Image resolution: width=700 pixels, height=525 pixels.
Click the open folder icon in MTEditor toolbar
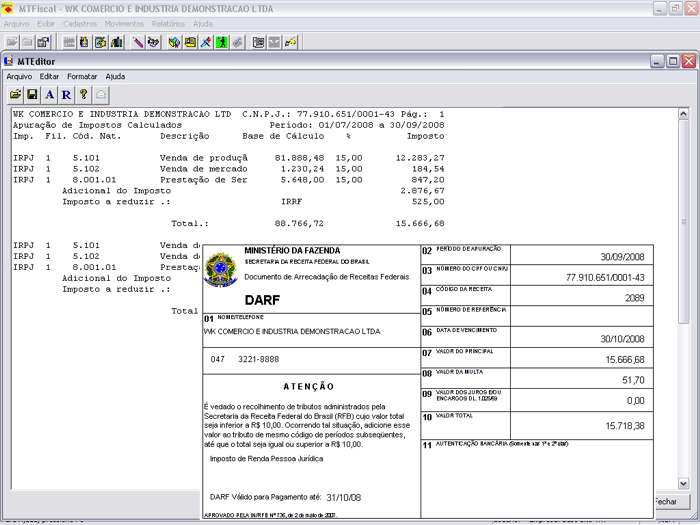(x=16, y=94)
